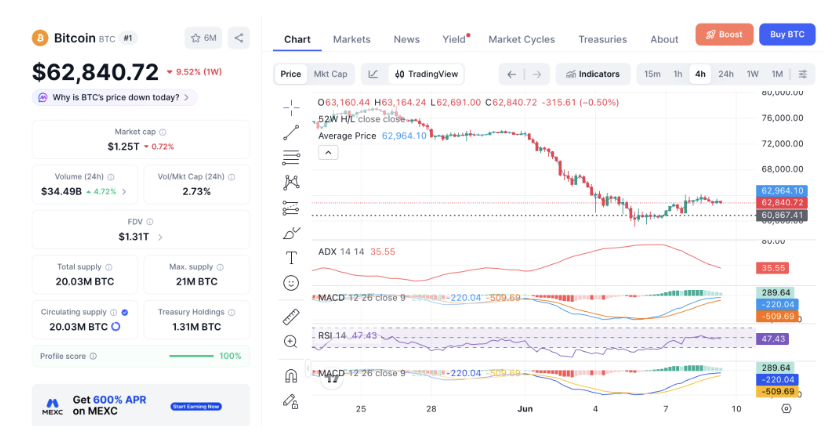Open the Indicators menu
The width and height of the screenshot is (826, 446).
[593, 74]
